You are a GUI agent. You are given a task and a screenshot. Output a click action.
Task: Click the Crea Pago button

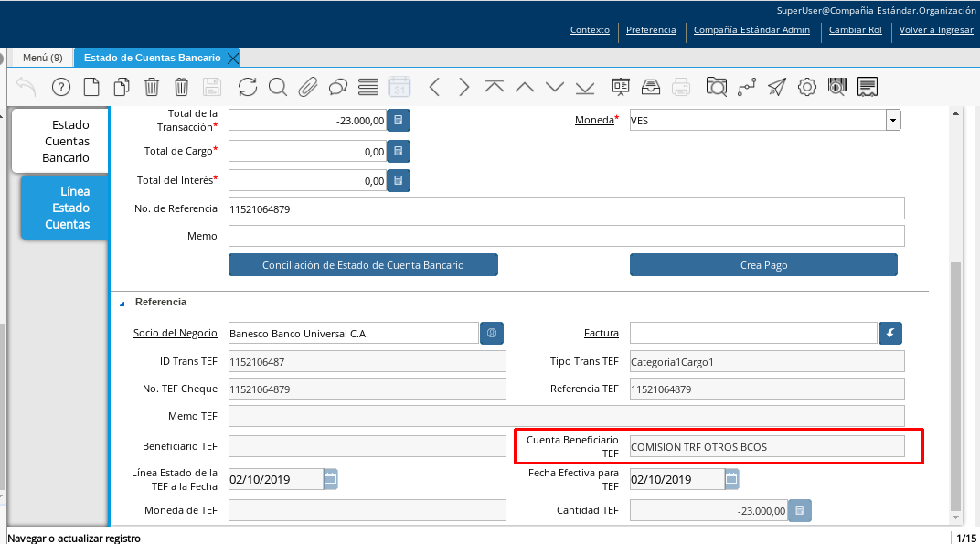point(763,265)
